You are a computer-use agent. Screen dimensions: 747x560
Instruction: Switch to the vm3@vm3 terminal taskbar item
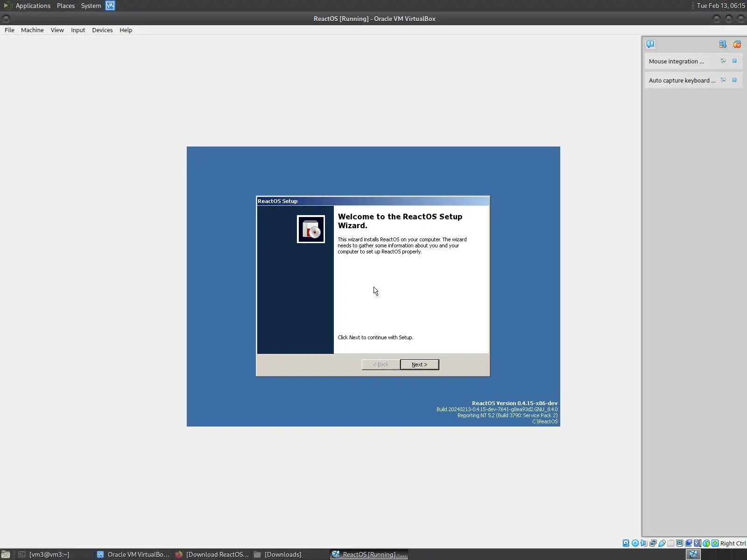54,554
